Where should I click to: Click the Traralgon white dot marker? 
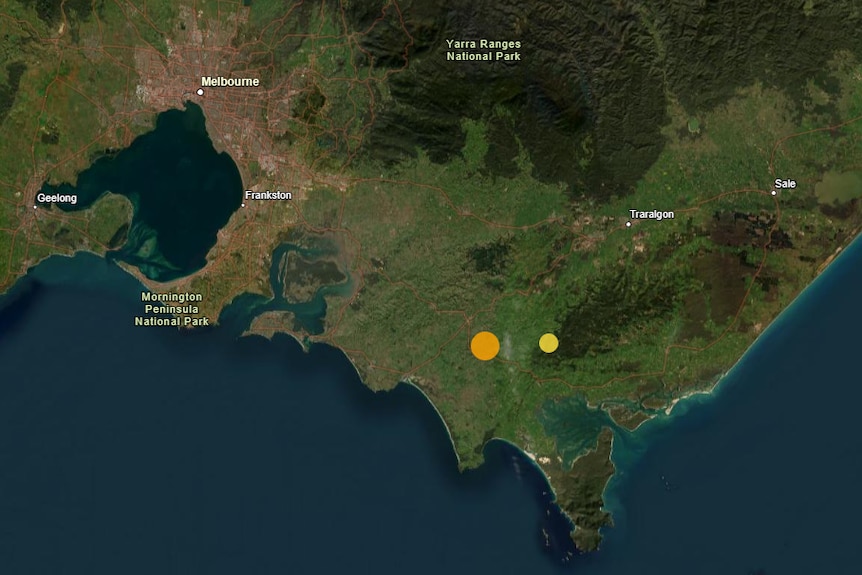(x=628, y=224)
